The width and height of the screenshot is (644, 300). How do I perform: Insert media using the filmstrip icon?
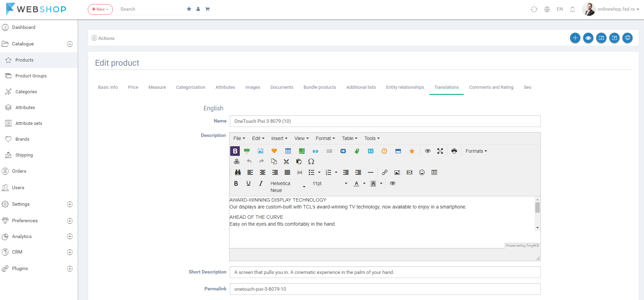coord(409,172)
